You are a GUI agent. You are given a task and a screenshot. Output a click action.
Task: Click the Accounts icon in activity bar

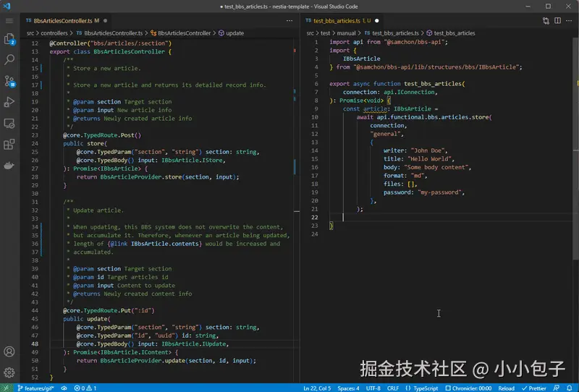(9, 352)
